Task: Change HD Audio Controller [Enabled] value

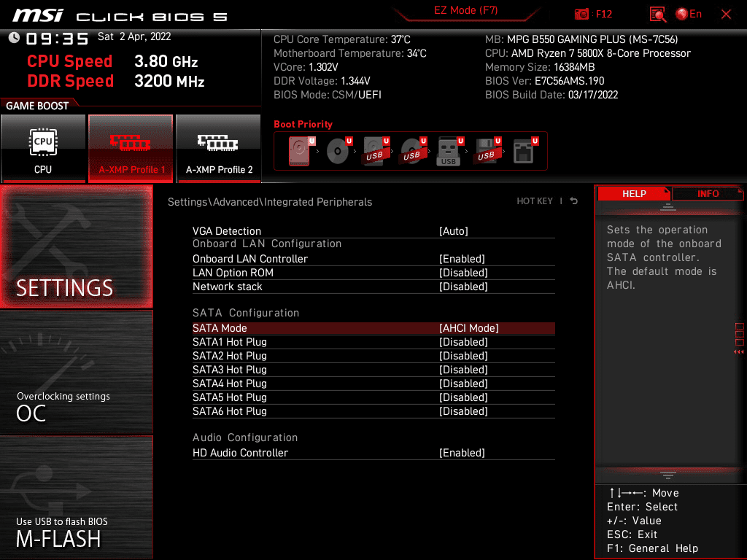Action: [x=462, y=453]
